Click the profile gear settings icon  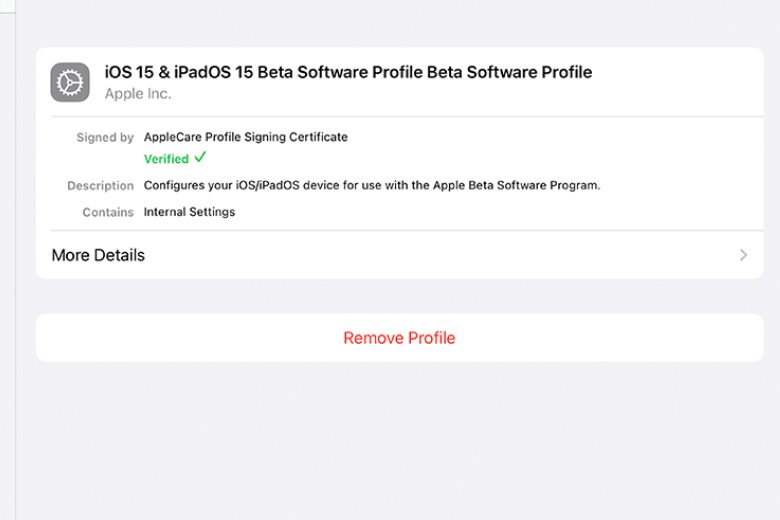coord(70,82)
